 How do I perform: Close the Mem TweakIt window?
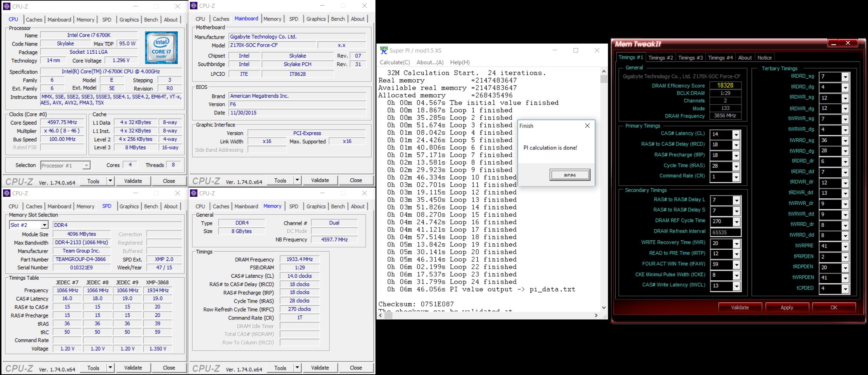pos(848,43)
